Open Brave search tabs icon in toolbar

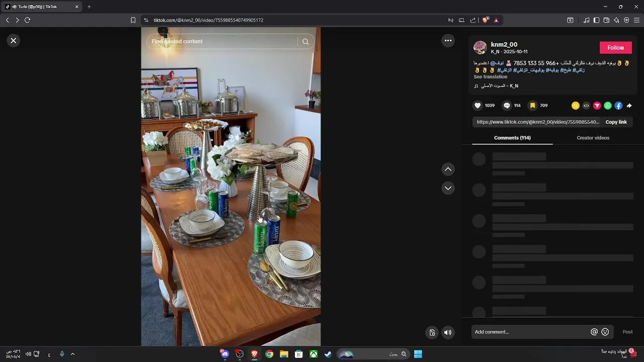point(570,20)
